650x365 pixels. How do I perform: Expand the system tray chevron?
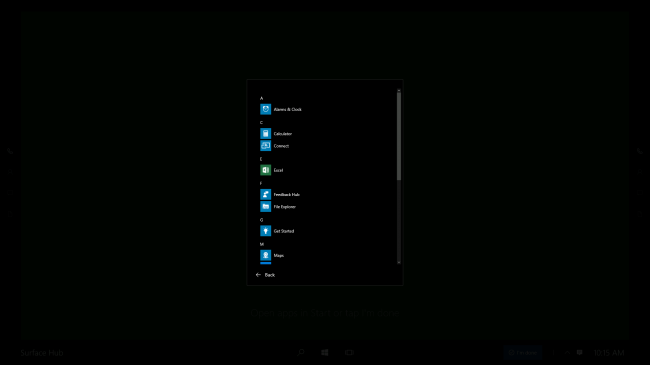click(x=567, y=353)
